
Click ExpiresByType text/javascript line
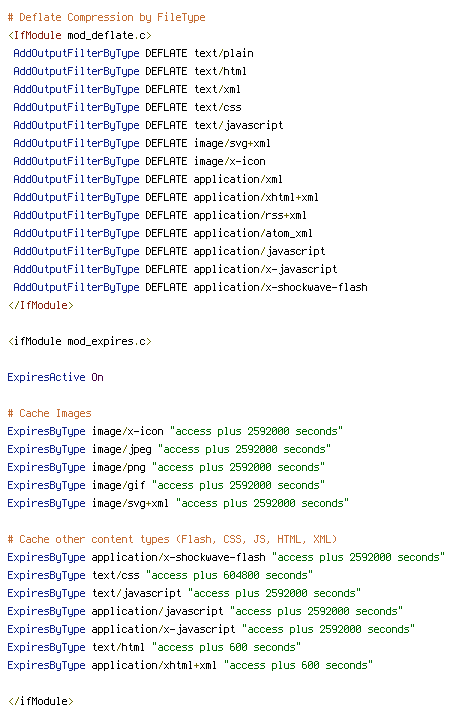point(184,593)
